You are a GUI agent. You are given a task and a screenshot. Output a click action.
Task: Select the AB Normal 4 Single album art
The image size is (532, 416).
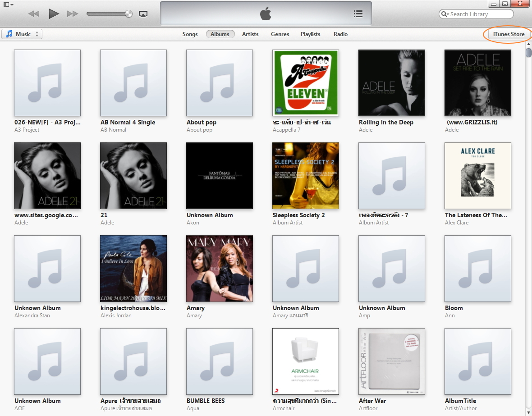pyautogui.click(x=133, y=83)
